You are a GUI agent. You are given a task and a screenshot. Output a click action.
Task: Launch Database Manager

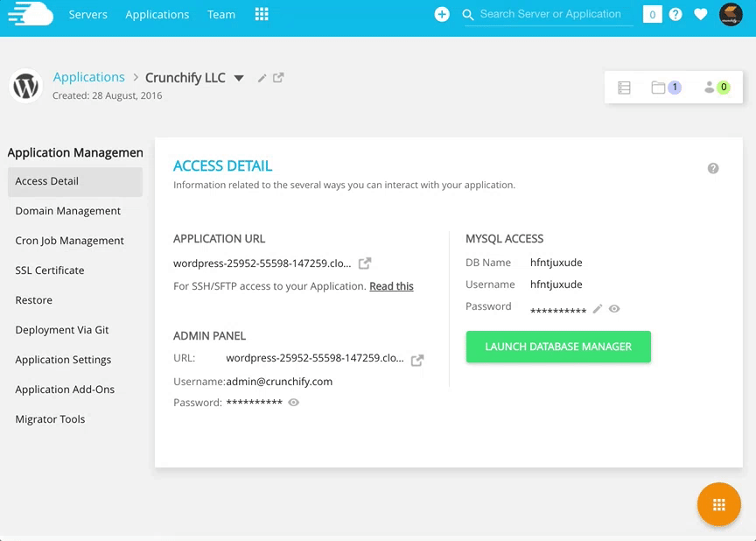pyautogui.click(x=558, y=347)
